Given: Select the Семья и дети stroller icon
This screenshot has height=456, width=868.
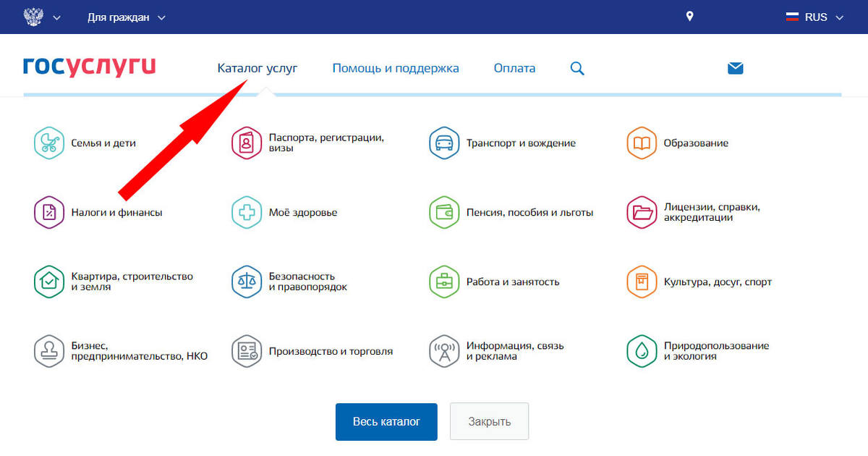Looking at the screenshot, I should click(48, 143).
